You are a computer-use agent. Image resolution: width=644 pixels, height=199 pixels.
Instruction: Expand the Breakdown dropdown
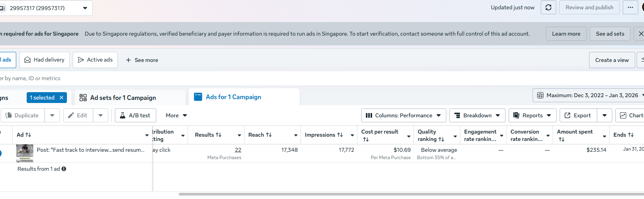(x=477, y=115)
